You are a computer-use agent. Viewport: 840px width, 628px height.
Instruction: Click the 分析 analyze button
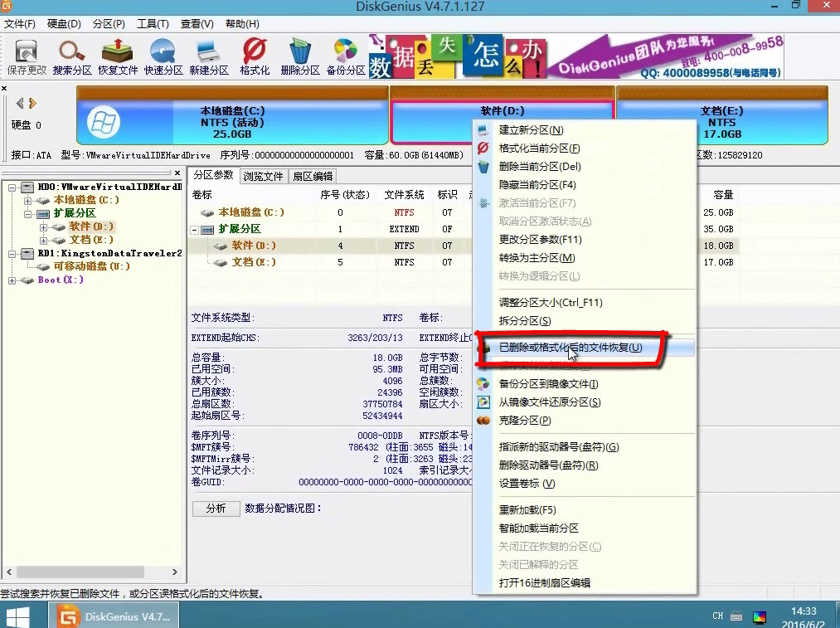coord(216,509)
